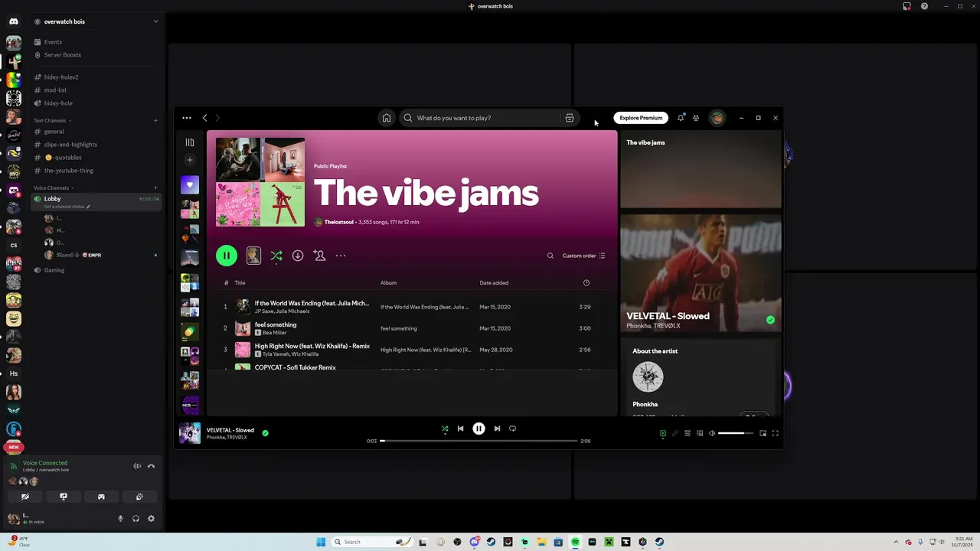Collapse the Voice Channels category

[54, 187]
